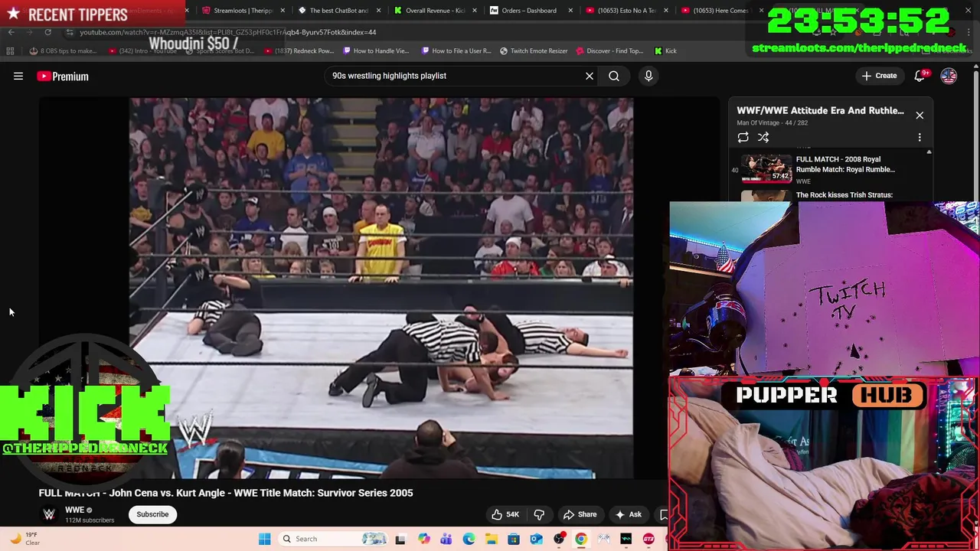Open '8 OBS tips to make' bookmark
Screen dimensions: 980x551
coord(63,51)
